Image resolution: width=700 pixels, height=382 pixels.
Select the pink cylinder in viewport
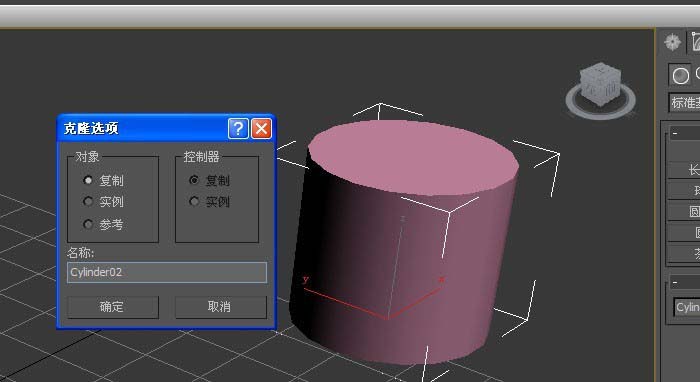tap(404, 241)
